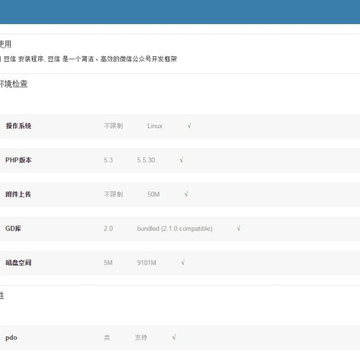Image resolution: width=360 pixels, height=360 pixels.
Task: Select the 2.0 required GD version
Action: coord(108,229)
